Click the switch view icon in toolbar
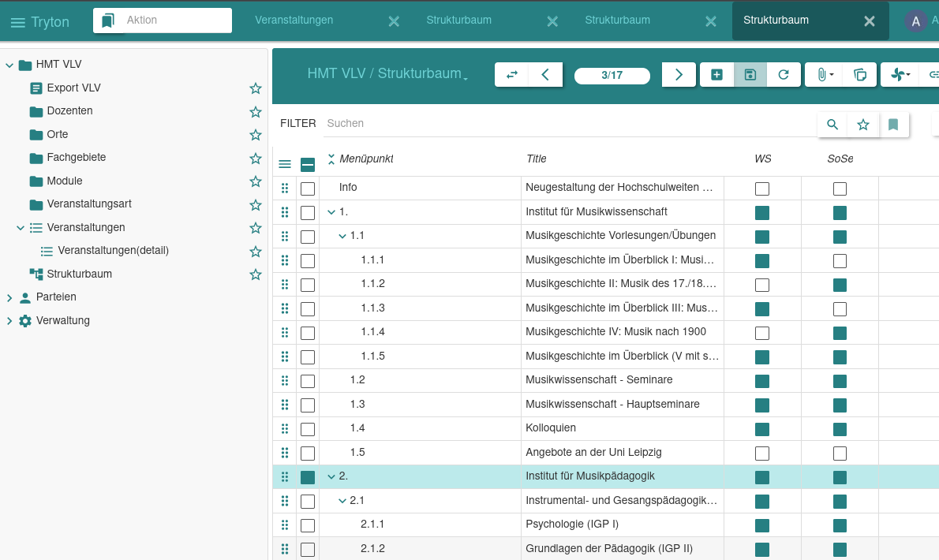939x560 pixels. click(x=511, y=75)
